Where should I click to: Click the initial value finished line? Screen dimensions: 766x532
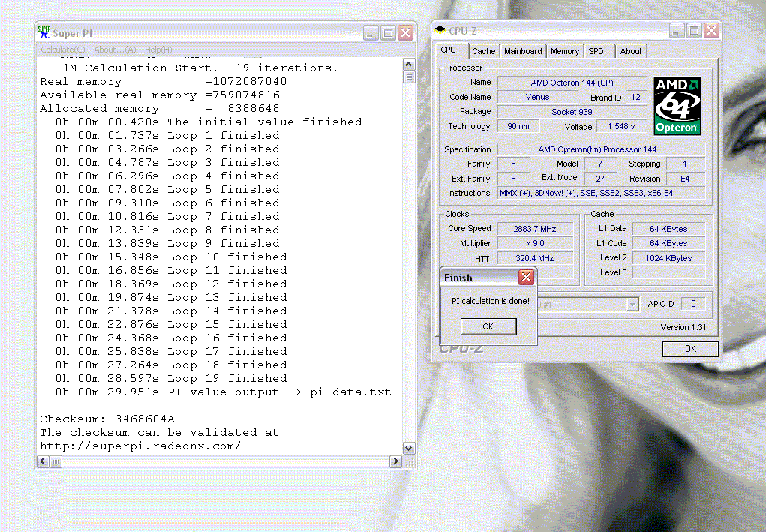pyautogui.click(x=209, y=122)
